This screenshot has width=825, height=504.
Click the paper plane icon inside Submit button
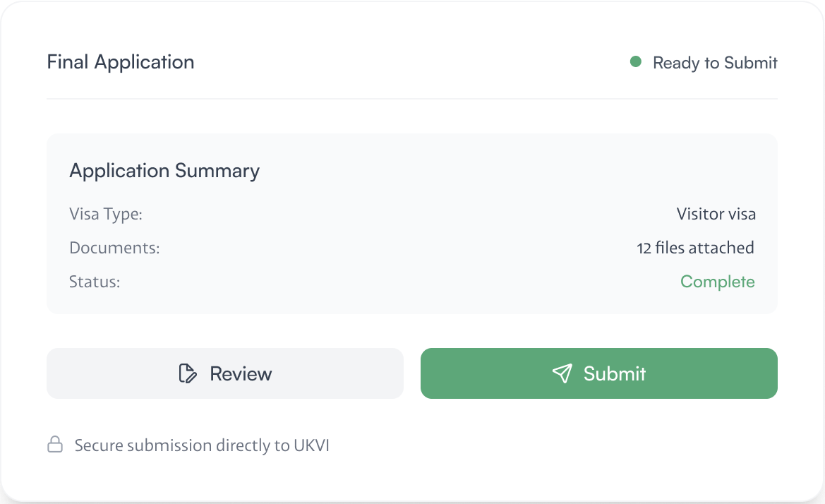[561, 373]
